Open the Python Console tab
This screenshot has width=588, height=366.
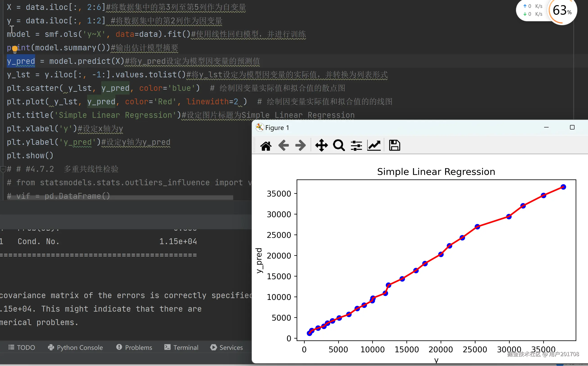tap(75, 348)
